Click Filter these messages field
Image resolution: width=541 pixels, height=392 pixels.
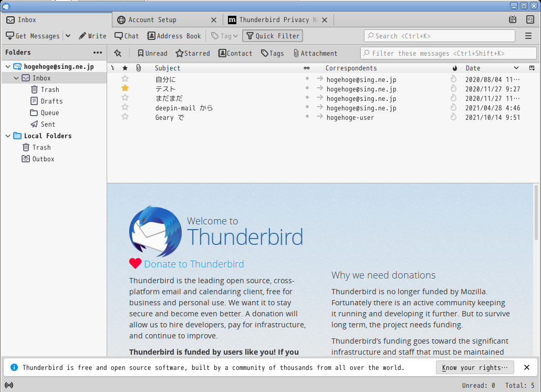[x=449, y=53]
